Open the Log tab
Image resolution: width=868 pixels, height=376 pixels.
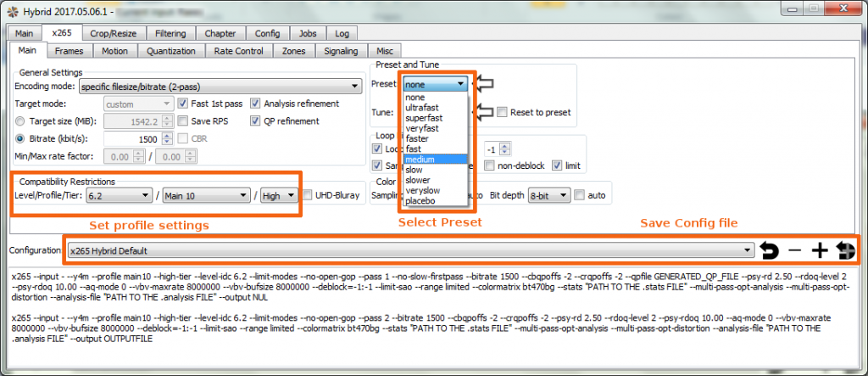click(x=342, y=34)
